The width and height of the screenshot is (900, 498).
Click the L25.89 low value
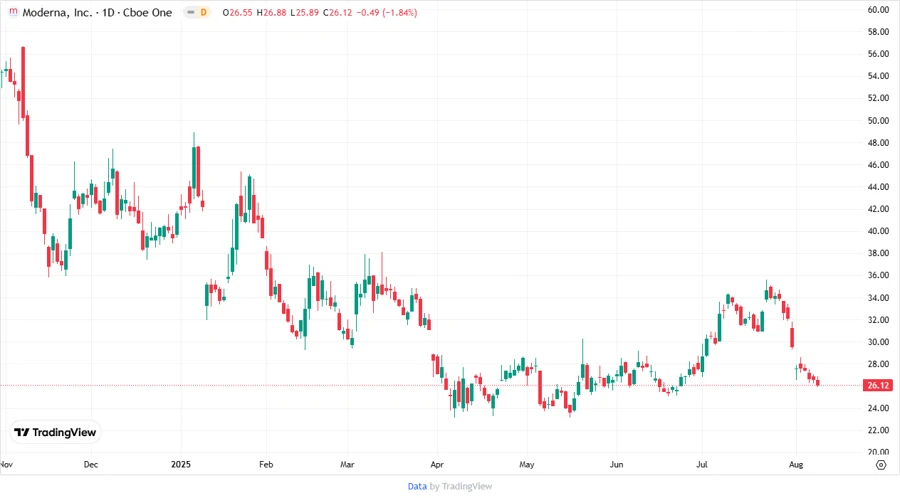point(304,13)
